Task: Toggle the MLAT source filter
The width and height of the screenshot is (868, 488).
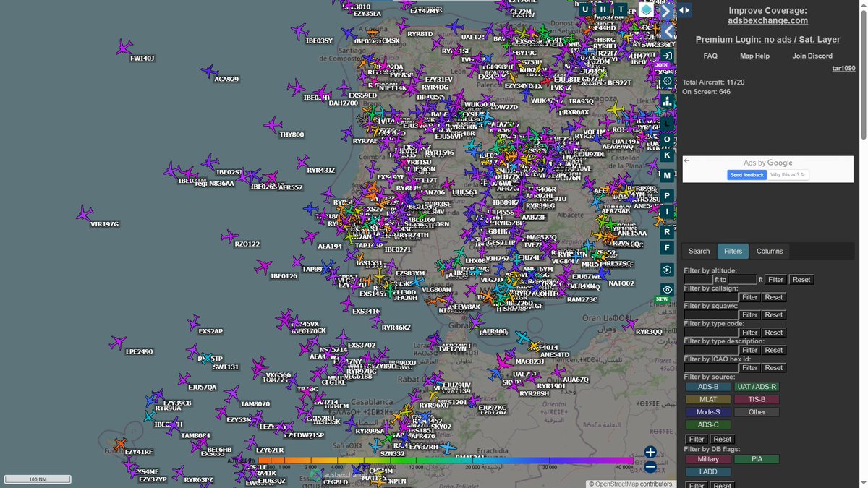Action: pyautogui.click(x=707, y=399)
